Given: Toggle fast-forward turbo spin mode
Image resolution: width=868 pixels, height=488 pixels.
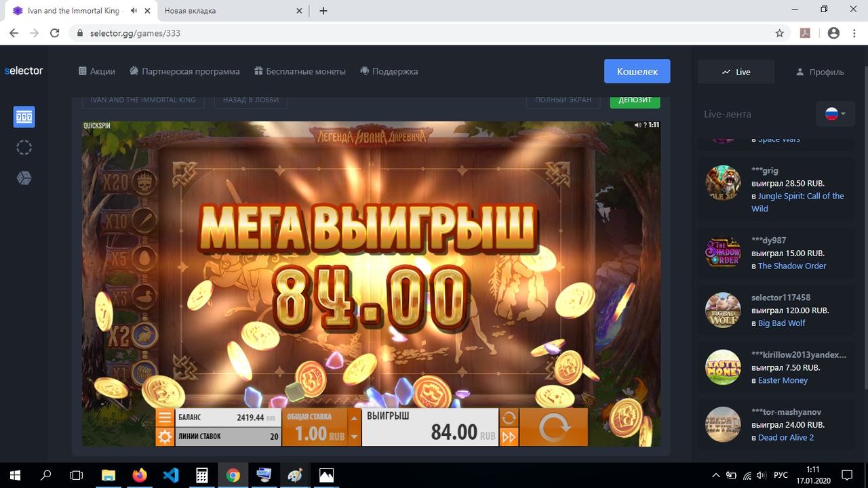Looking at the screenshot, I should [x=509, y=437].
